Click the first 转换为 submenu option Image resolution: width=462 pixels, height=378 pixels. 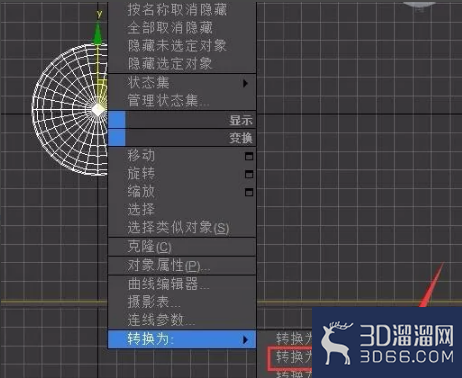click(x=293, y=339)
